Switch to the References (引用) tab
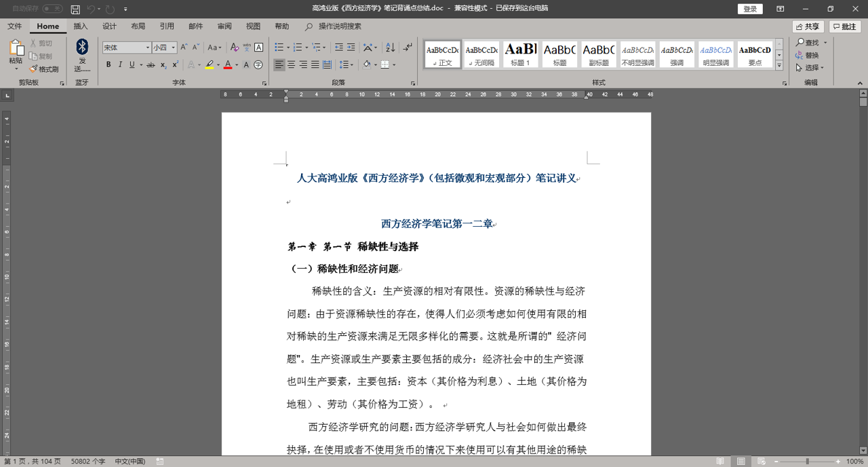The height and width of the screenshot is (467, 868). (167, 26)
